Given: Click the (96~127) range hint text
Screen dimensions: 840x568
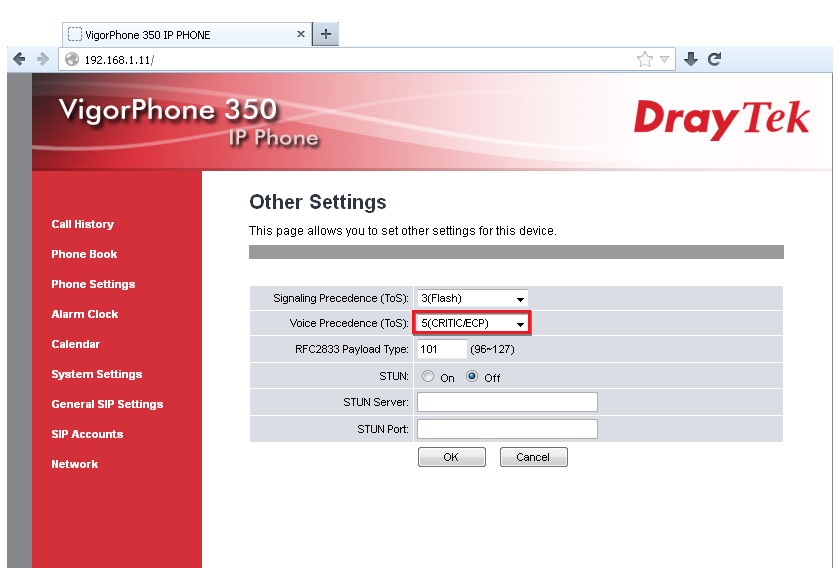Looking at the screenshot, I should click(492, 349).
